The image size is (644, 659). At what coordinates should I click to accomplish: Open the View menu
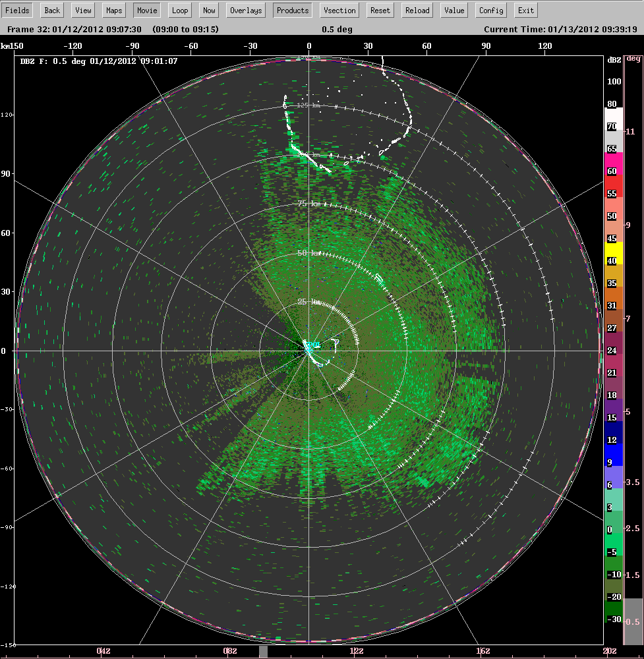pos(82,10)
